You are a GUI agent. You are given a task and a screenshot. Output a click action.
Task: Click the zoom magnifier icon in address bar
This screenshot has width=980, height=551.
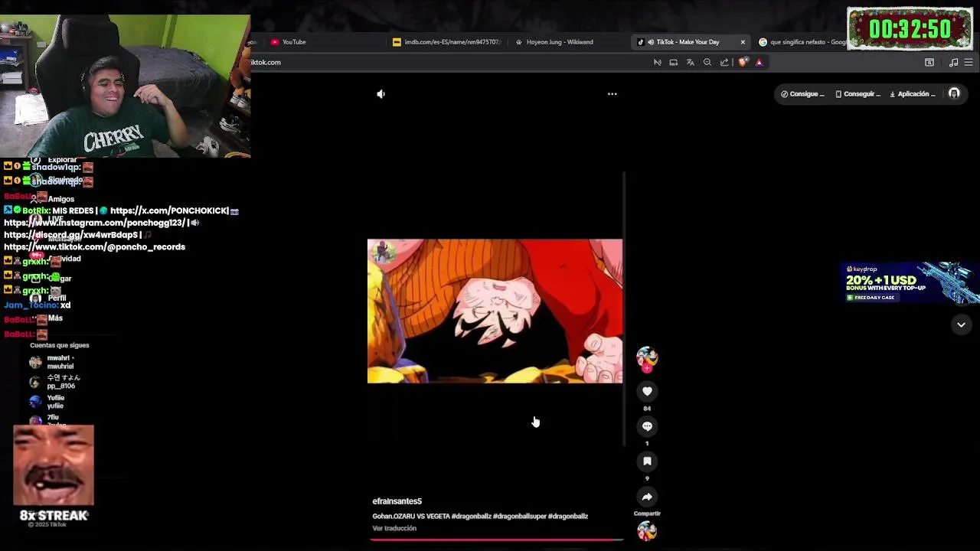click(707, 63)
